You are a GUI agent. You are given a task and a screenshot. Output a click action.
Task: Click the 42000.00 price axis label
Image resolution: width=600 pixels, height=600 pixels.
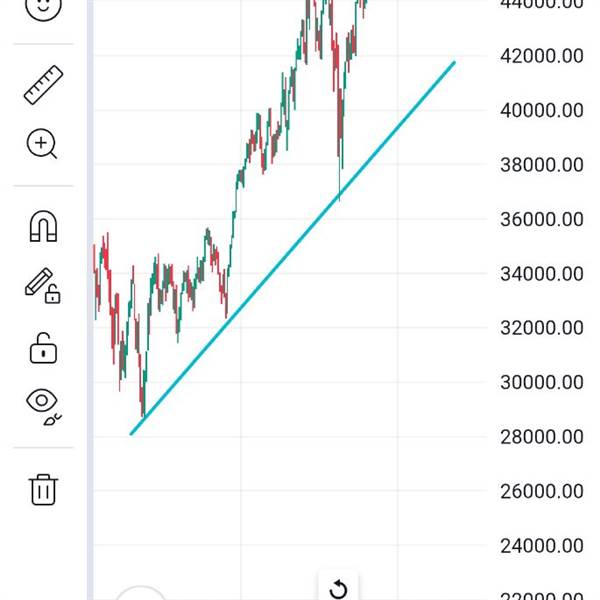tap(541, 56)
